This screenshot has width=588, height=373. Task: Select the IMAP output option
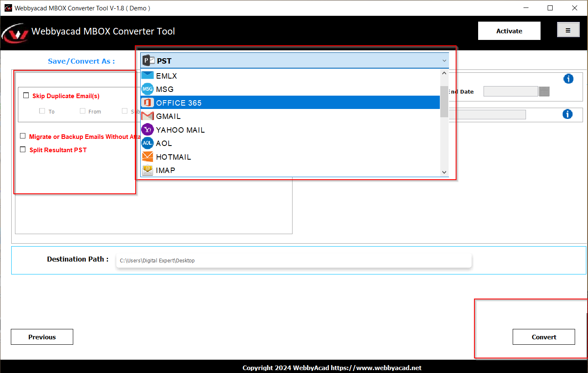coord(165,170)
